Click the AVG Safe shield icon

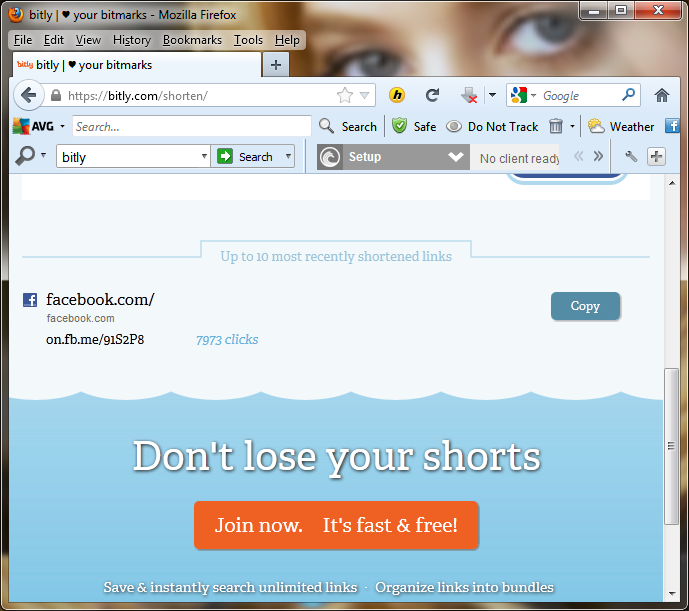(x=399, y=126)
